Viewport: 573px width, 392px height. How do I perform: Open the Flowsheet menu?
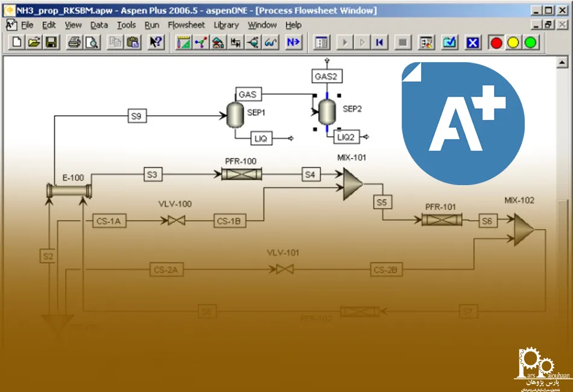186,25
